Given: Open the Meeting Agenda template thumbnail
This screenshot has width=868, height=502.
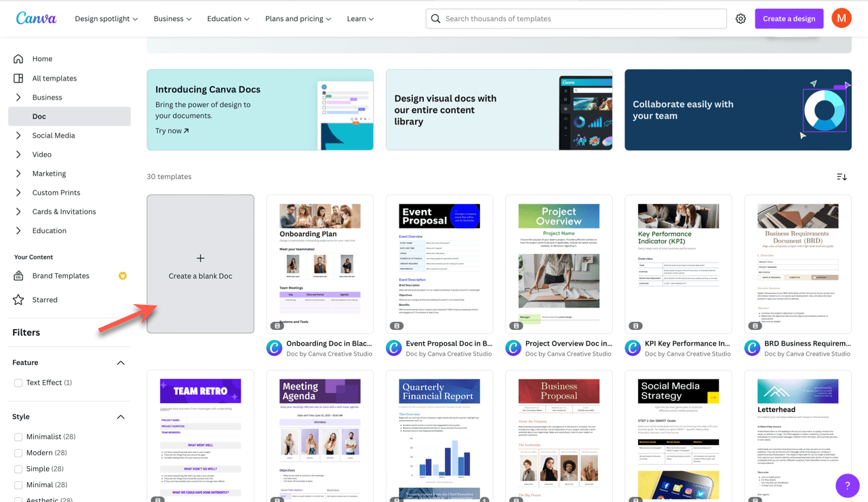Looking at the screenshot, I should pos(320,436).
